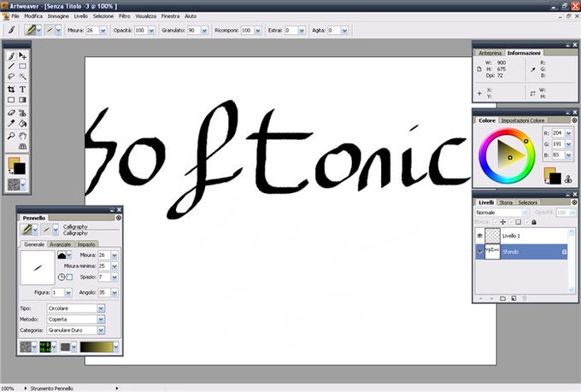This screenshot has width=581, height=392.
Task: Swap foreground and background colors in toolbox
Action: coord(10,172)
